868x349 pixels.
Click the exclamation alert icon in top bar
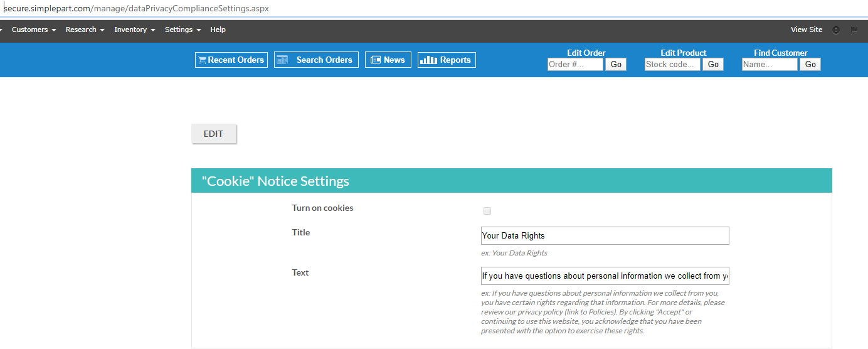(836, 30)
